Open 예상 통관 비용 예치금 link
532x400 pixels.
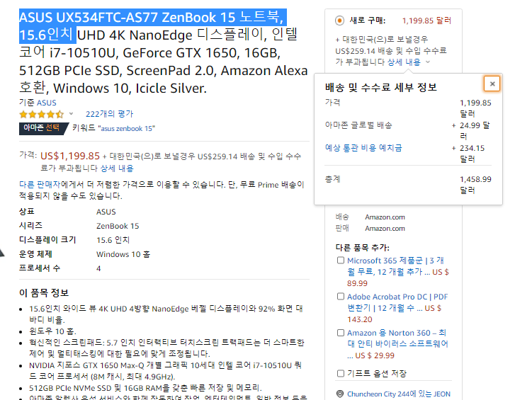tap(363, 148)
